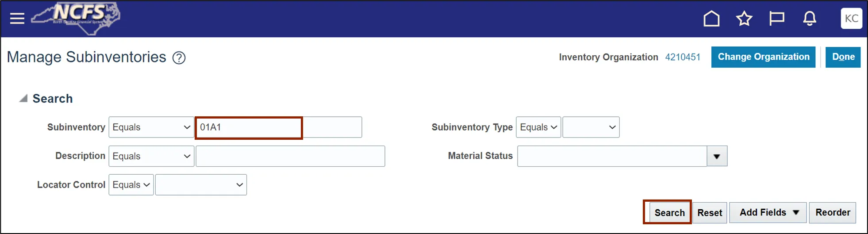868x234 pixels.
Task: Click the NCFS logo
Action: [76, 19]
